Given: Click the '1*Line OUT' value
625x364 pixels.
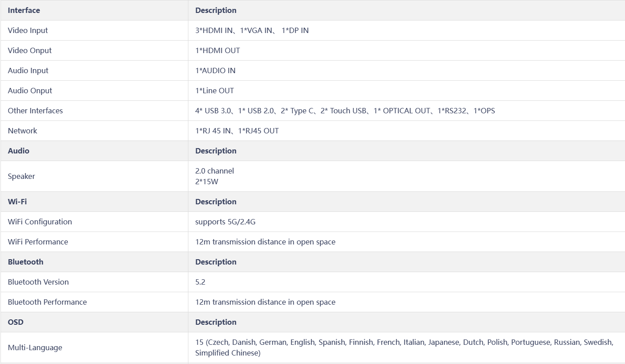Looking at the screenshot, I should 214,91.
